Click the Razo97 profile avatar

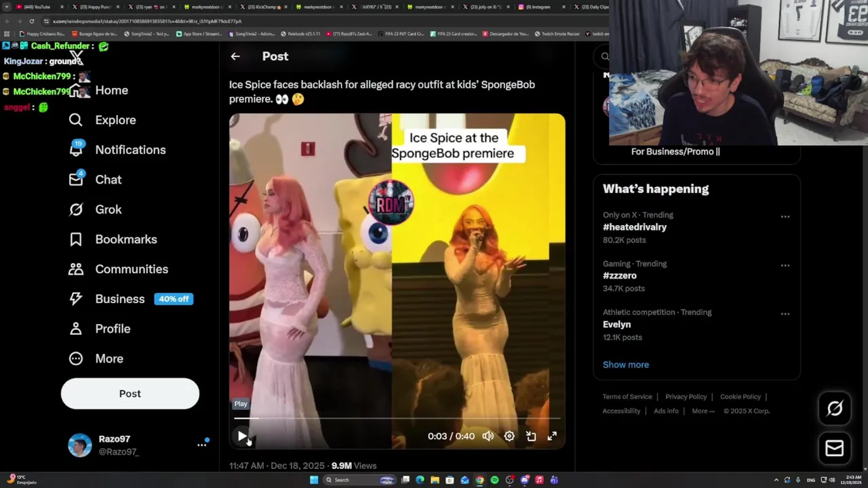tap(80, 445)
